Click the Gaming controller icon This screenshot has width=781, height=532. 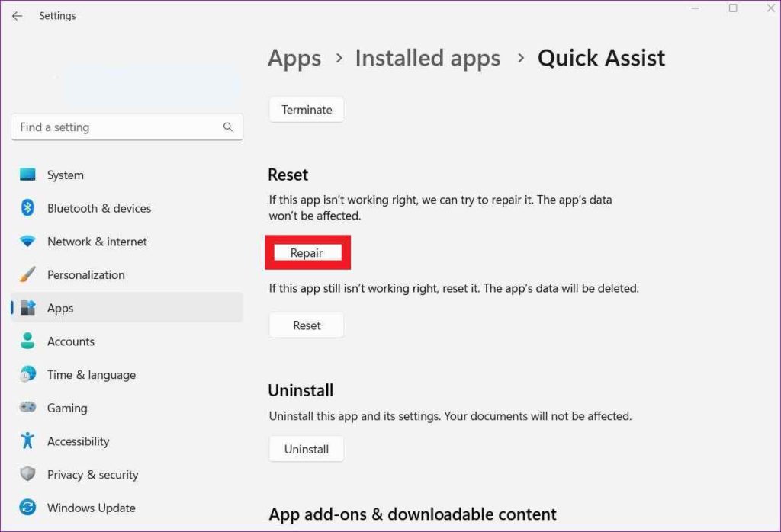click(27, 407)
